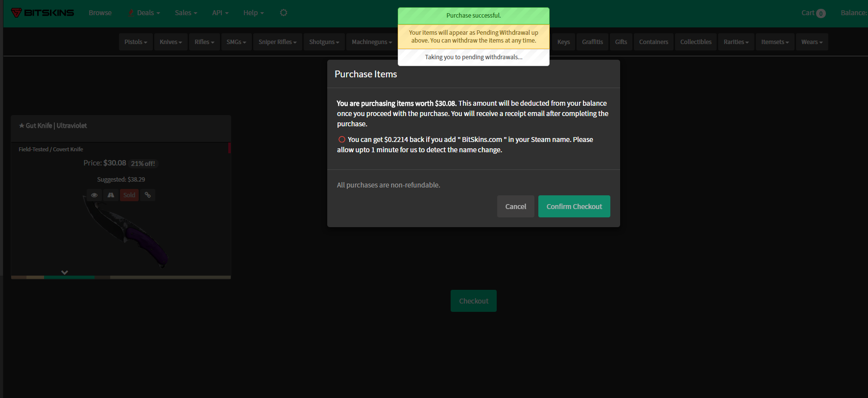Select the BitSkins.com Steam name bonus radio option
The image size is (868, 398).
(x=342, y=140)
